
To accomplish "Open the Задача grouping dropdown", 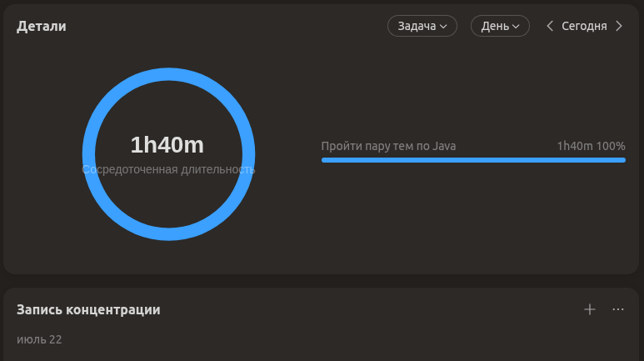I will tap(422, 26).
